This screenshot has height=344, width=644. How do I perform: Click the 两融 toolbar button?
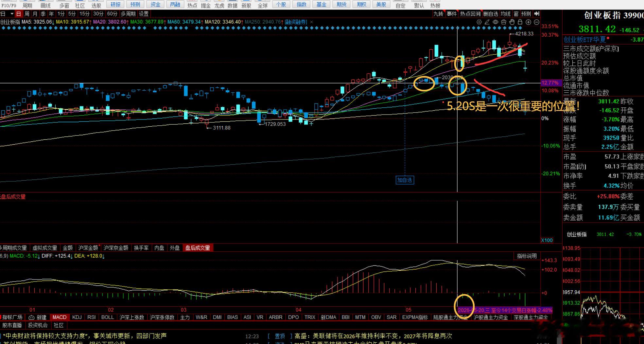coord(175,5)
